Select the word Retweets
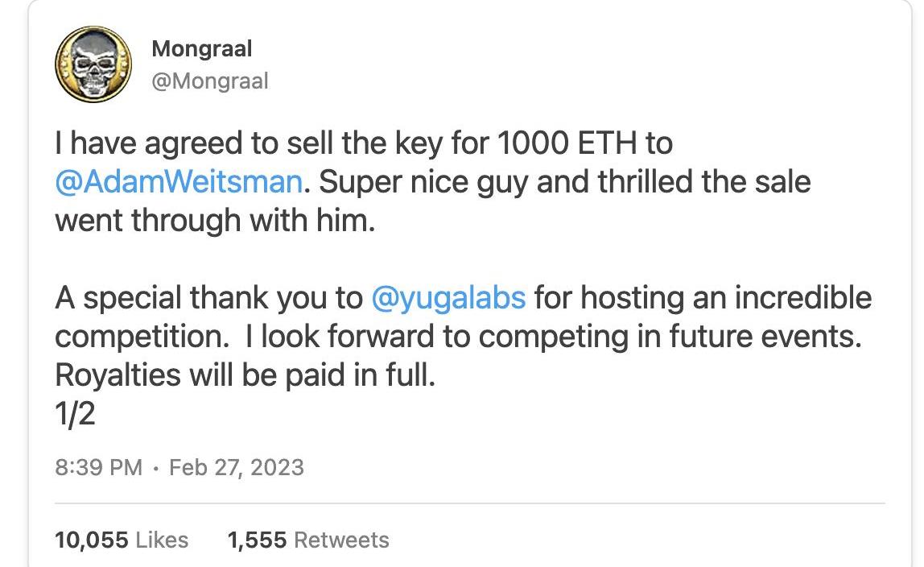Image resolution: width=924 pixels, height=567 pixels. [x=341, y=540]
